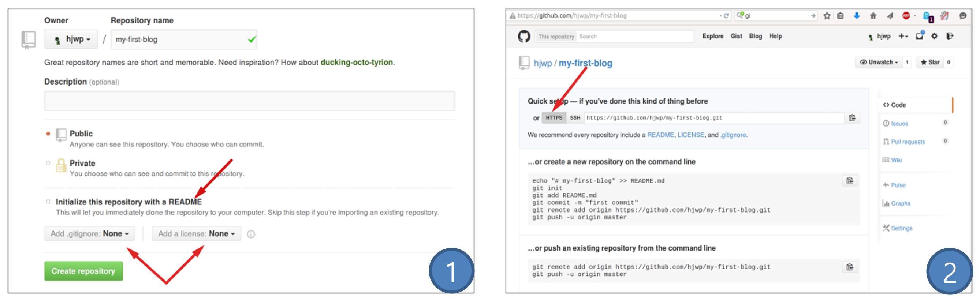Screen dimensions: 980x304
Task: Switch clone URL to HTTPS
Action: [x=554, y=118]
